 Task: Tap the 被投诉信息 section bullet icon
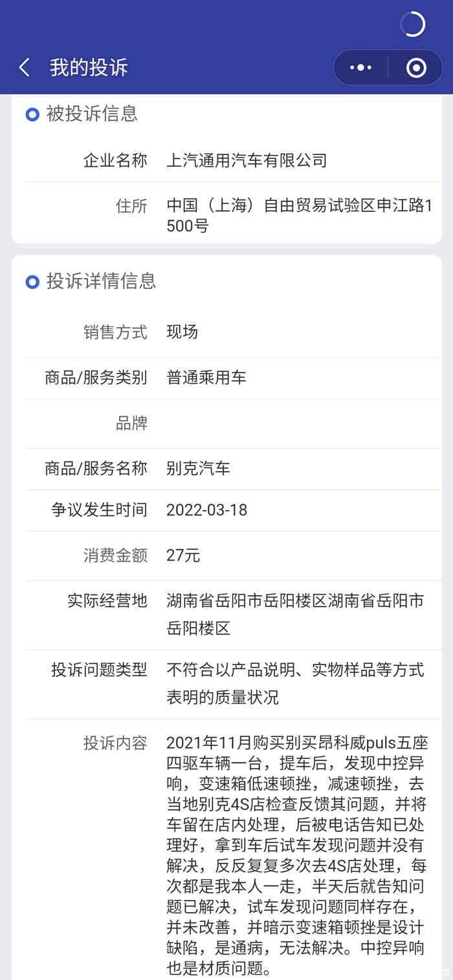click(32, 114)
